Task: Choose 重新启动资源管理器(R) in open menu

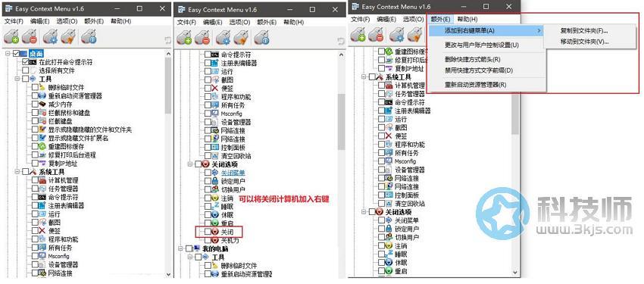Action: click(x=476, y=85)
